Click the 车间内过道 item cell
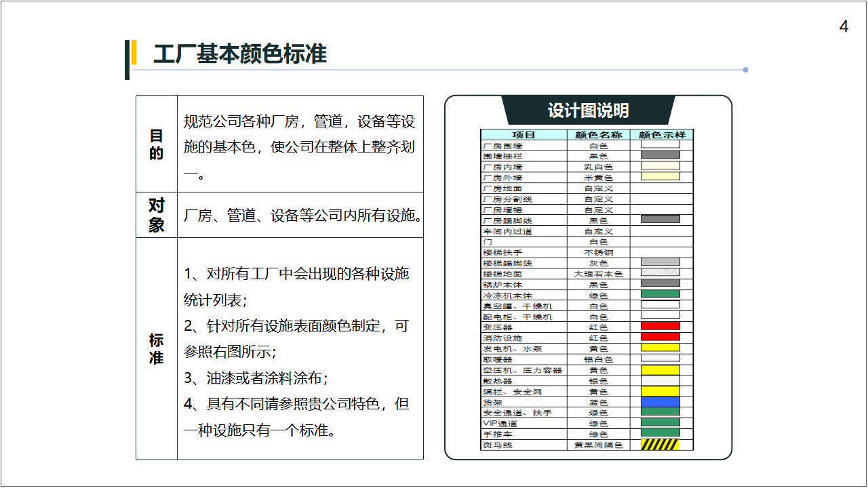The image size is (868, 488). (x=524, y=231)
